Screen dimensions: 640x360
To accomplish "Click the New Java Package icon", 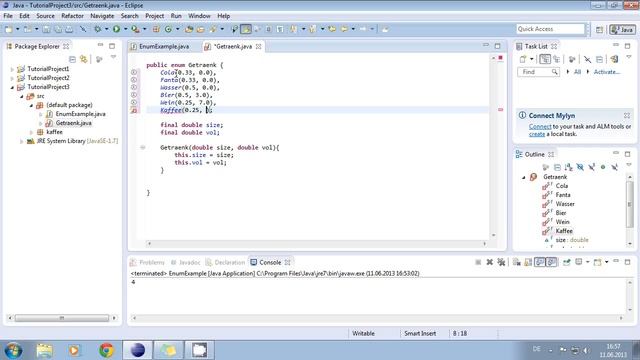I will tap(156, 29).
